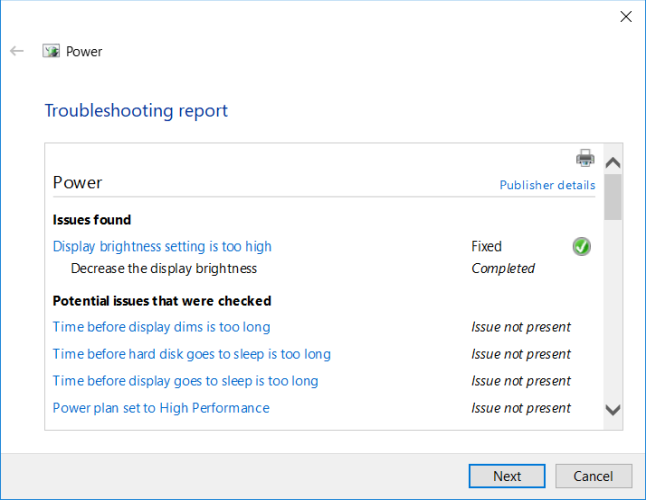Close the troubleshooter window with X
This screenshot has width=646, height=500.
point(626,17)
